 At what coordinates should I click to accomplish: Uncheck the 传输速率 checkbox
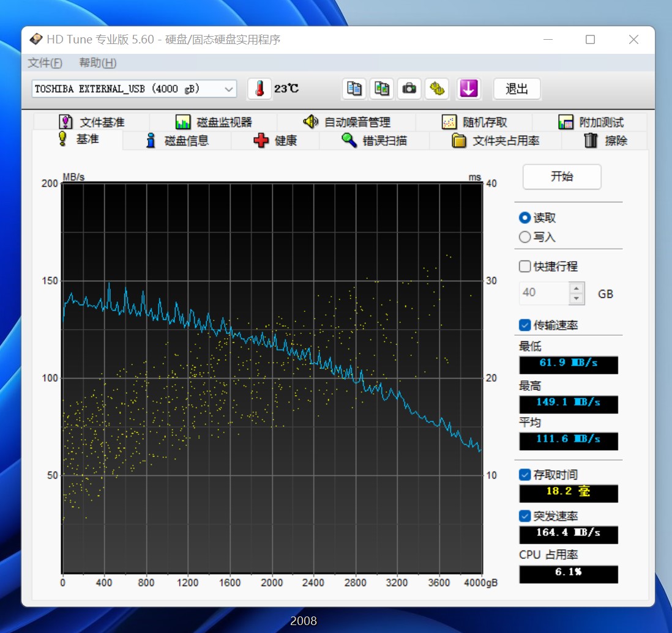(525, 325)
